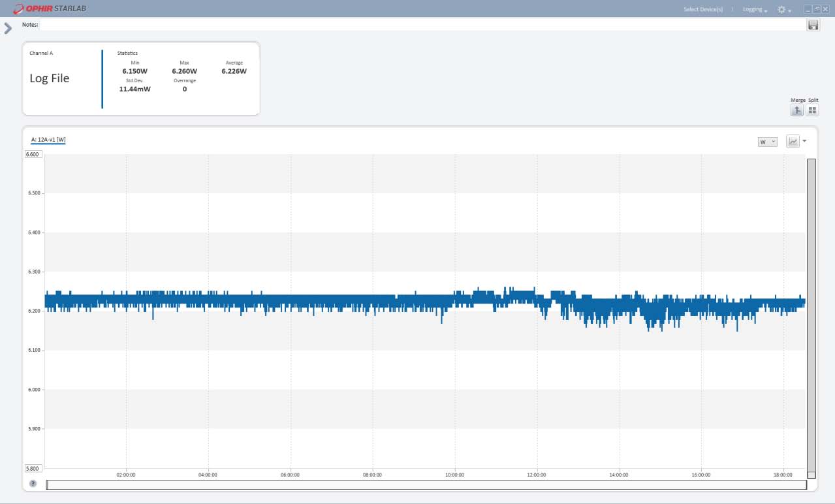The height and width of the screenshot is (504, 835).
Task: Click the Split graphs grid icon
Action: [812, 110]
